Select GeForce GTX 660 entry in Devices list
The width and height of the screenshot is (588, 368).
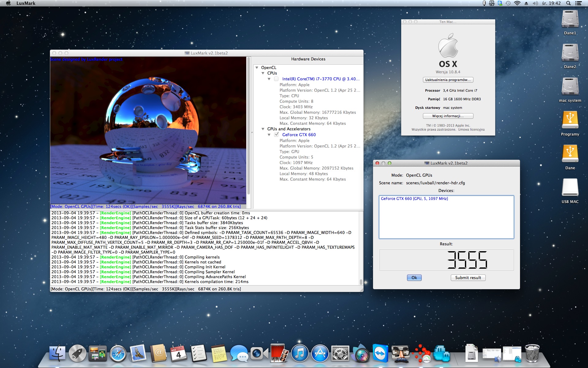click(414, 199)
